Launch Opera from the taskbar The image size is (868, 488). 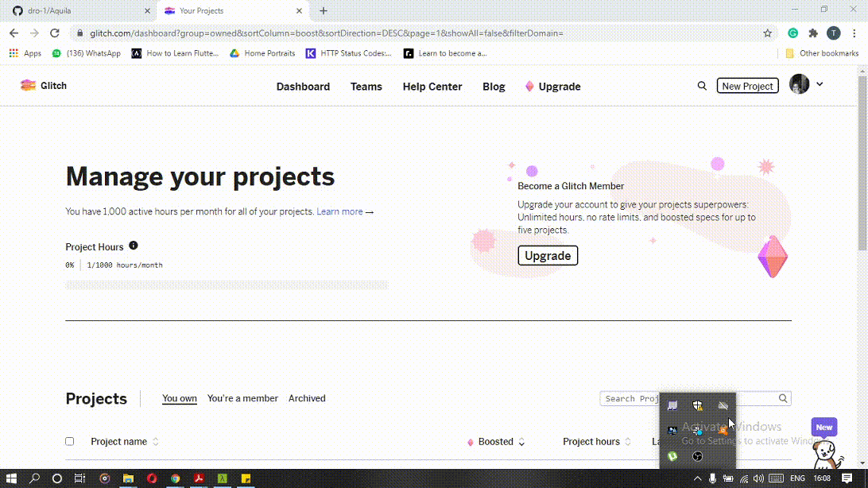152,478
